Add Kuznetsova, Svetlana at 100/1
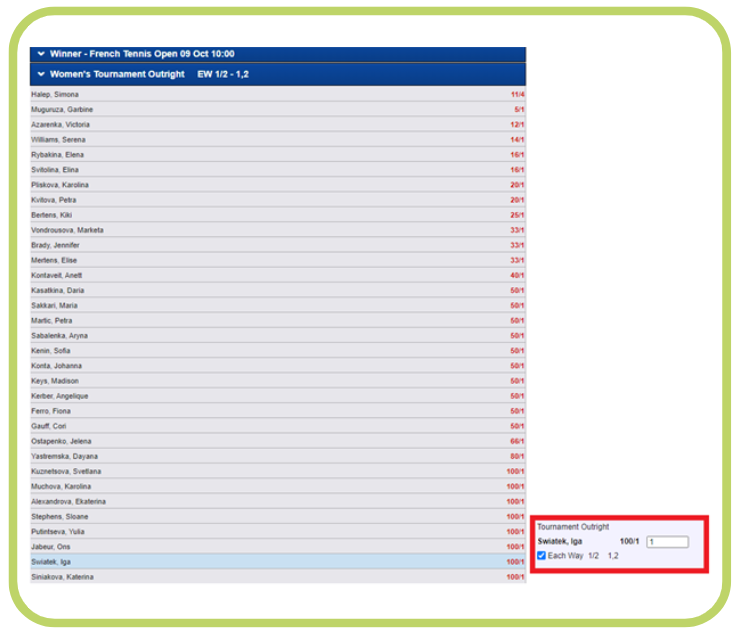 click(515, 472)
